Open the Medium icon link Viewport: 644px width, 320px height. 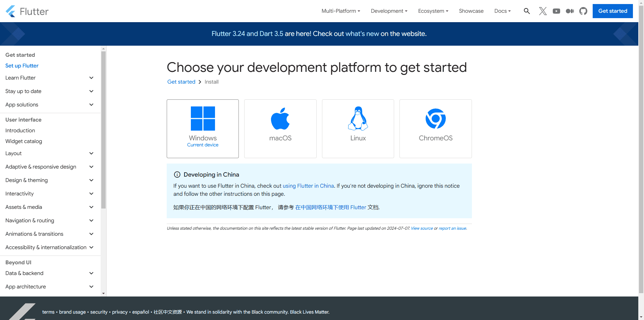(570, 11)
